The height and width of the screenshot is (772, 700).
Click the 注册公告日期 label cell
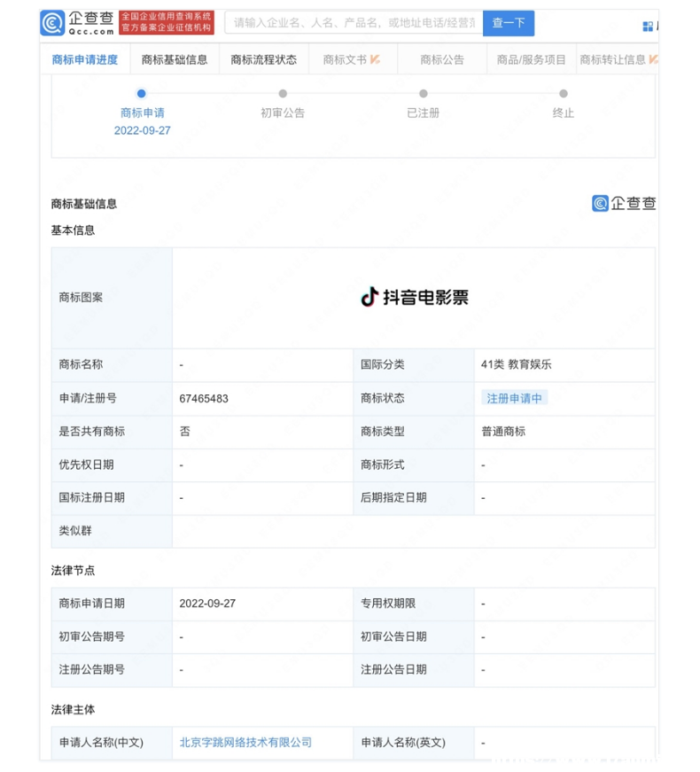tap(414, 670)
